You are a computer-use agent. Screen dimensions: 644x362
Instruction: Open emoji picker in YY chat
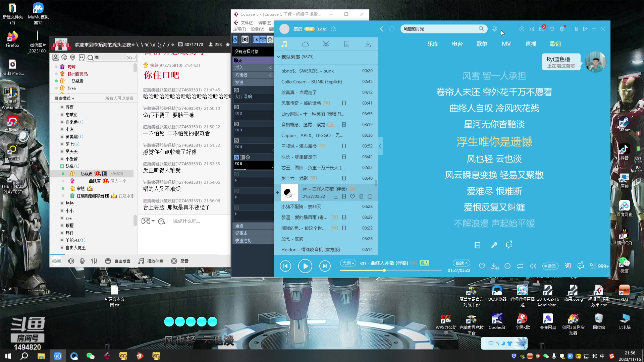point(162,221)
